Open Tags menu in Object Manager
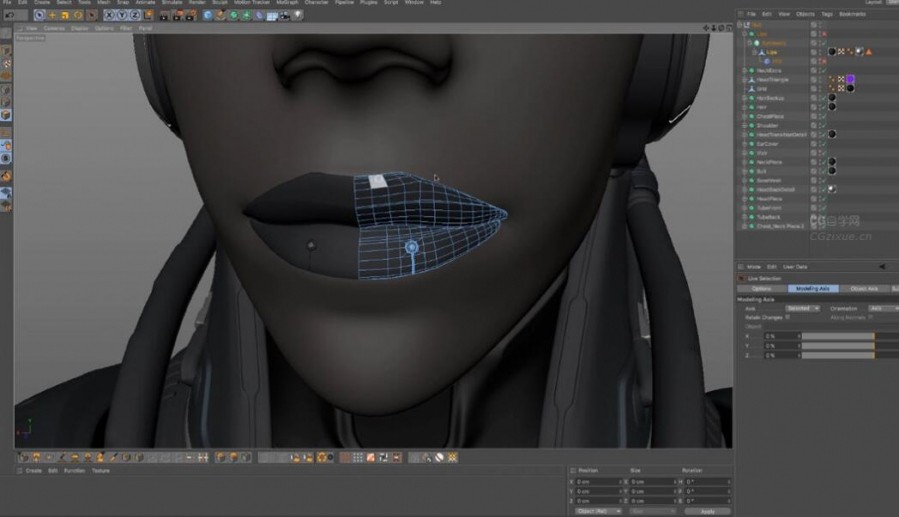 pyautogui.click(x=827, y=14)
